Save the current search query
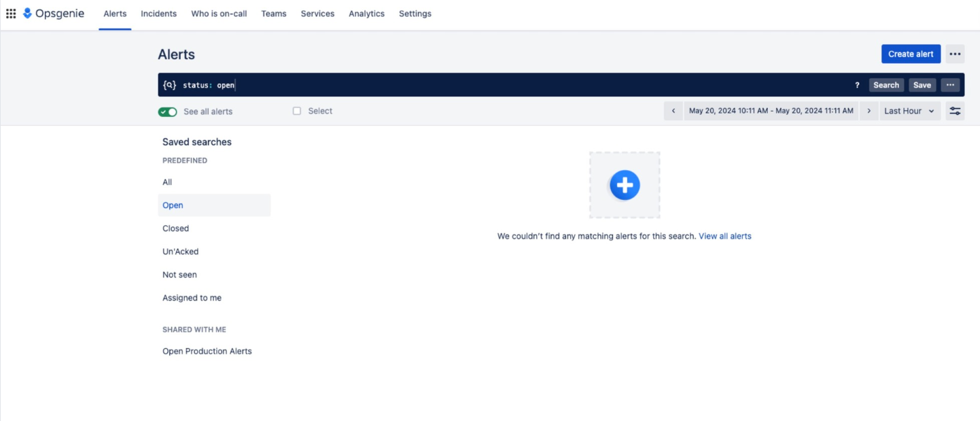 click(x=922, y=85)
